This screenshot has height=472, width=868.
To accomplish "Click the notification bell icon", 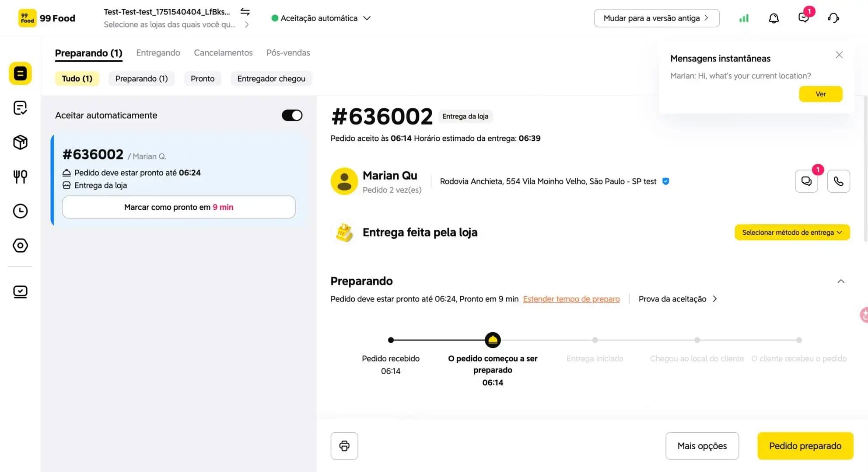I will pyautogui.click(x=773, y=18).
